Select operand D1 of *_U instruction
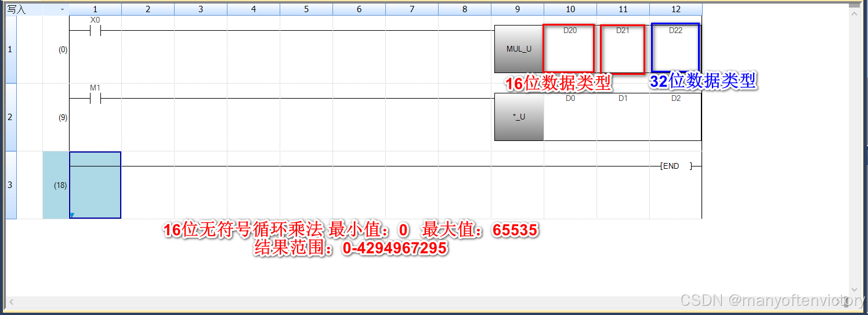The width and height of the screenshot is (868, 315). click(623, 99)
